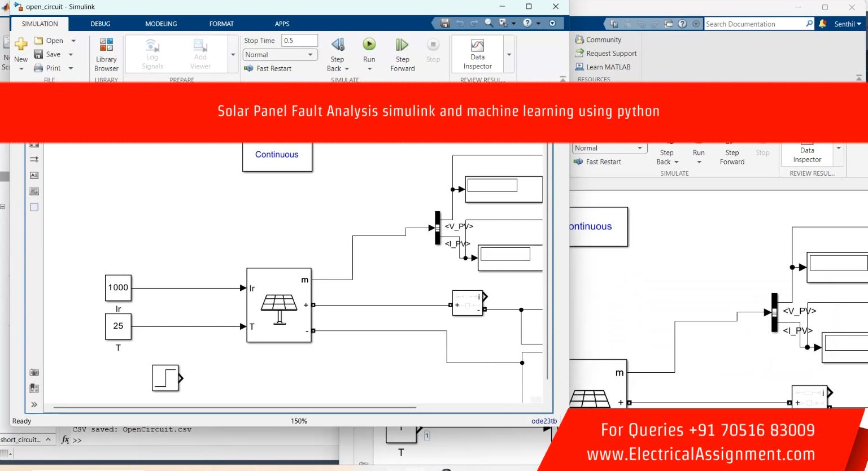Image resolution: width=868 pixels, height=471 pixels.
Task: Click the Step Forward icon in front window
Action: click(x=402, y=45)
